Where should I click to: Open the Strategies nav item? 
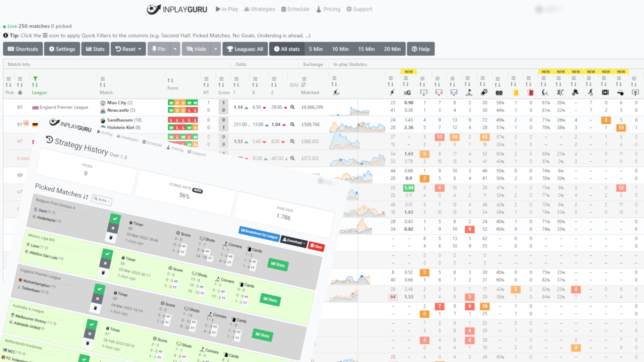(x=260, y=9)
